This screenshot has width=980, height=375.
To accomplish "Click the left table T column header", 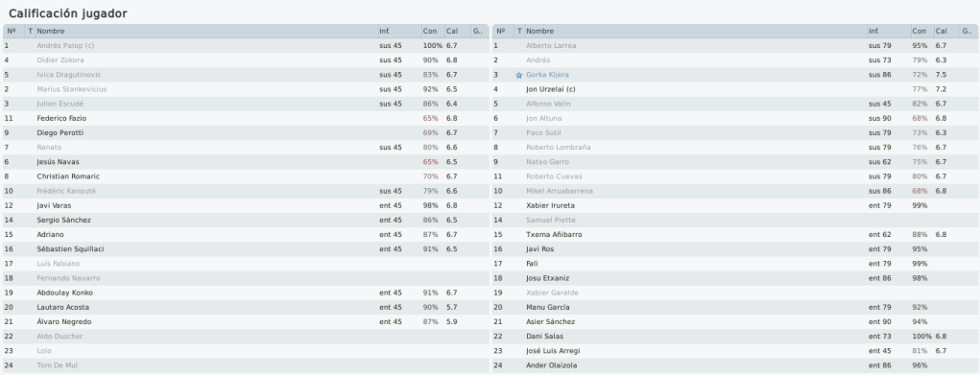I will pyautogui.click(x=30, y=32).
